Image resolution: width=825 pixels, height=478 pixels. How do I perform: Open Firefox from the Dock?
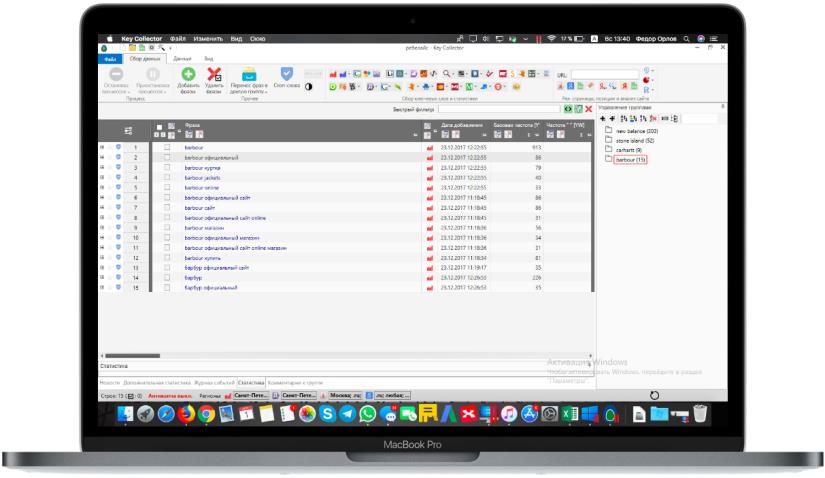(186, 414)
